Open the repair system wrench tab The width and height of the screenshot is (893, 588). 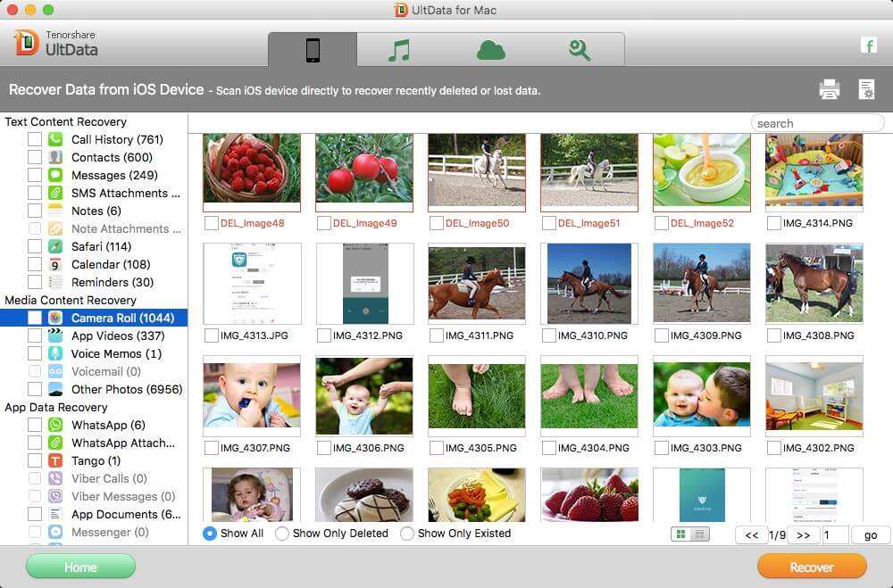point(580,51)
